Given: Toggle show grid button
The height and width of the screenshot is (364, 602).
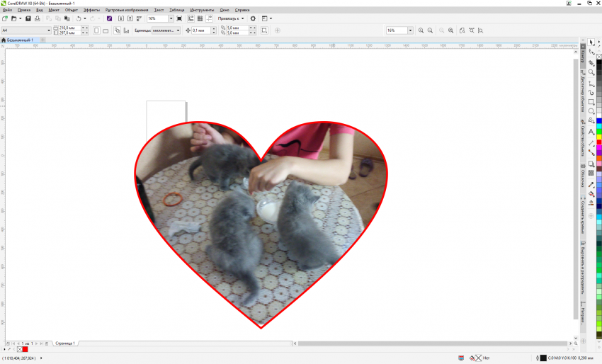Looking at the screenshot, I should (x=200, y=18).
